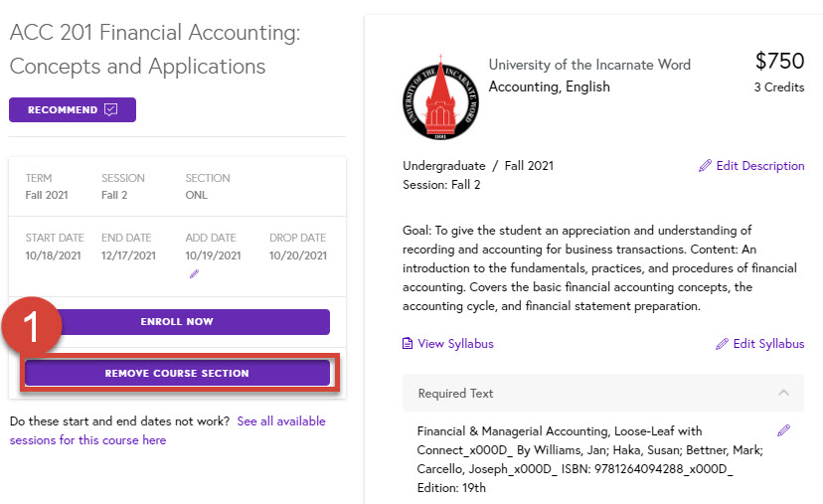Click the pencil icon beside Edit Description

(705, 166)
